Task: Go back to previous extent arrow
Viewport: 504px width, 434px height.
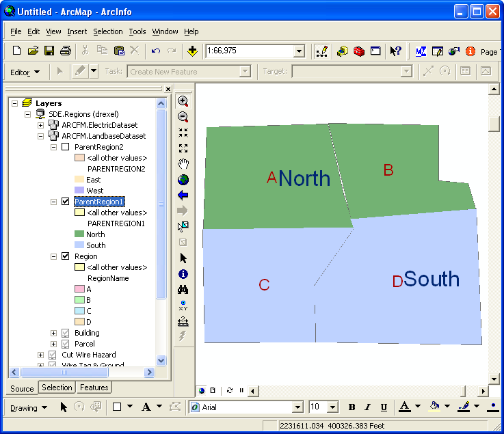Action: pyautogui.click(x=183, y=195)
